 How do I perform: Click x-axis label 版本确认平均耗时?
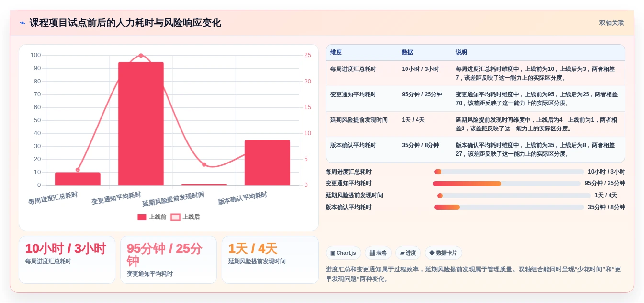pyautogui.click(x=243, y=198)
